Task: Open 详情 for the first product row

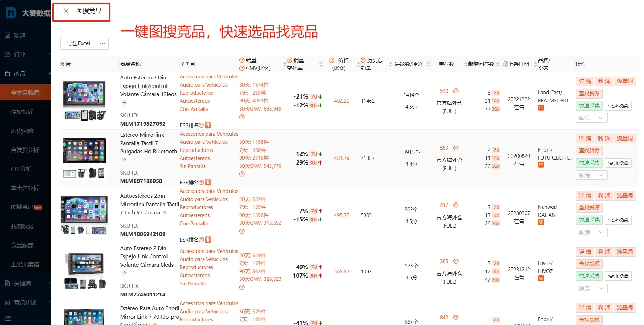Action: [585, 81]
